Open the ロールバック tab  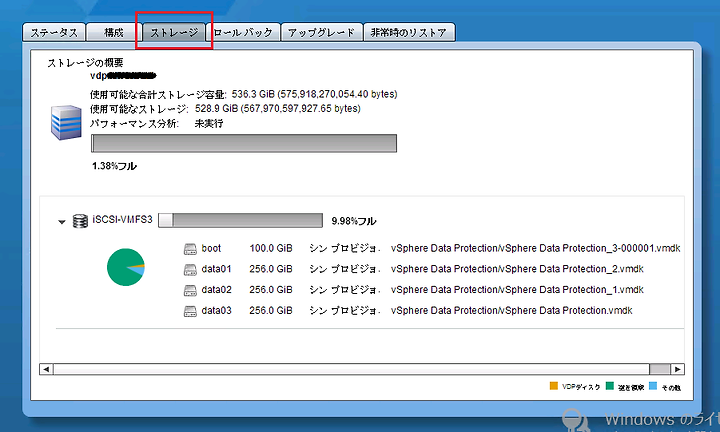coord(243,32)
